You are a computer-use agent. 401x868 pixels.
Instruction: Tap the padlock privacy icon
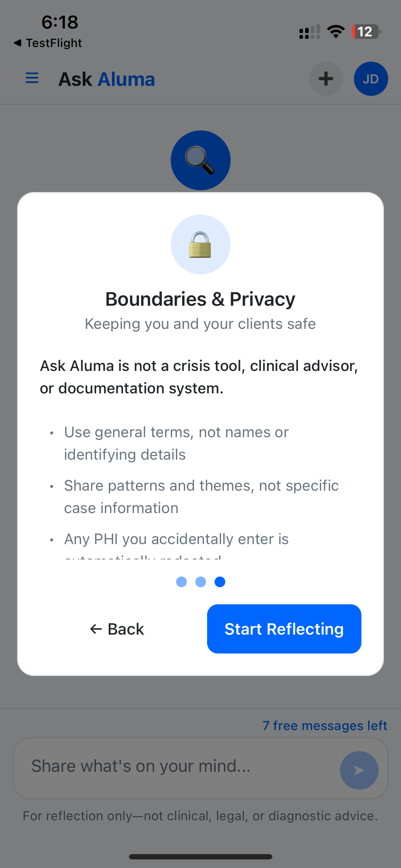point(200,244)
